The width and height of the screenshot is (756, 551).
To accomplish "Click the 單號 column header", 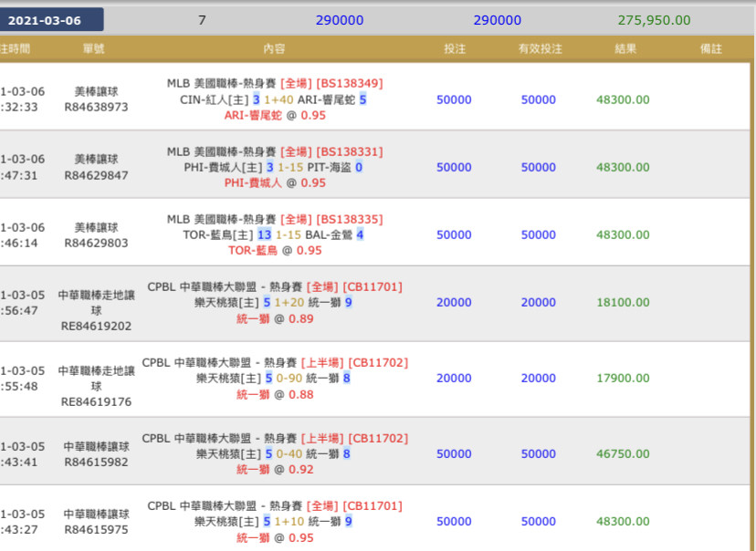I will coord(93,48).
